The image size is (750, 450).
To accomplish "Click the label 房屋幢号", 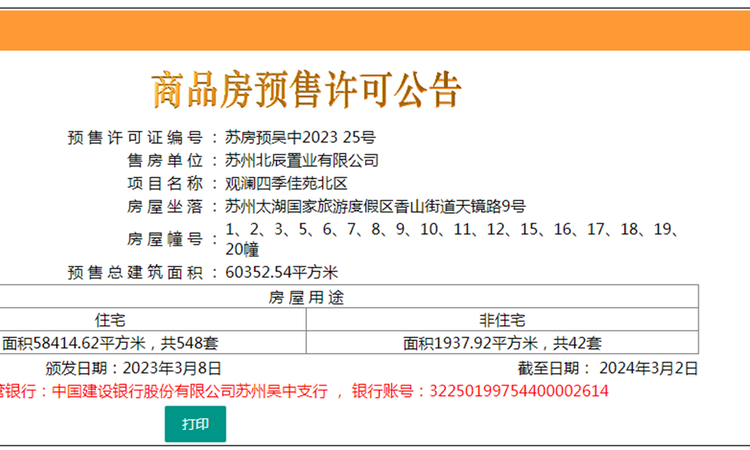I will tap(165, 239).
